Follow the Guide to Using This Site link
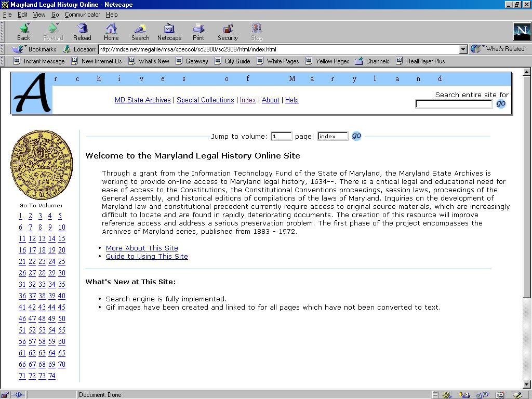Image resolution: width=532 pixels, height=399 pixels. click(147, 256)
